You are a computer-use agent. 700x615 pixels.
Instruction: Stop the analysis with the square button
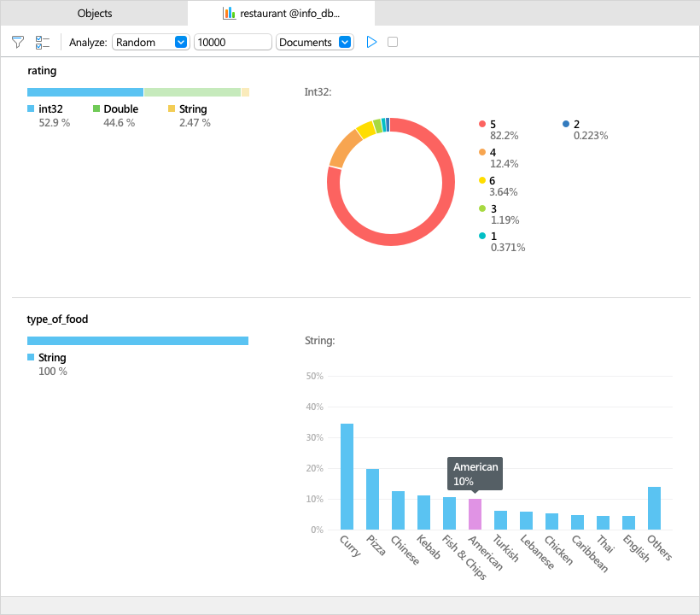[393, 42]
